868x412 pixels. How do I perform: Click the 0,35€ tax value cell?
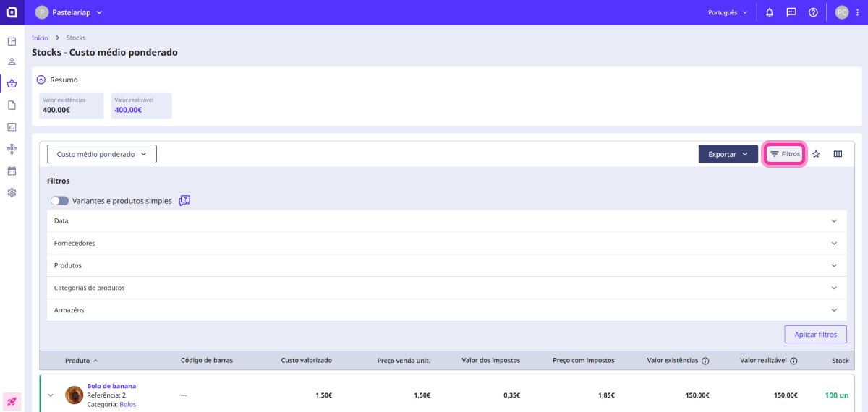point(511,395)
